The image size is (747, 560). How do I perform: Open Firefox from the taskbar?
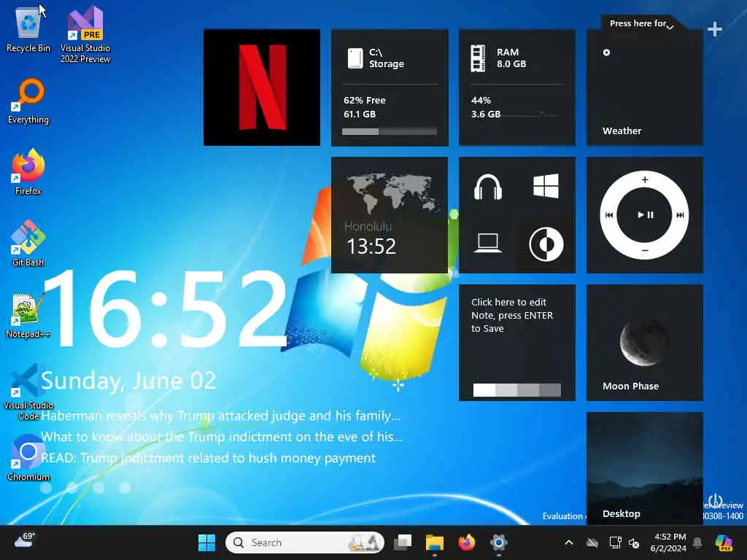(x=466, y=542)
